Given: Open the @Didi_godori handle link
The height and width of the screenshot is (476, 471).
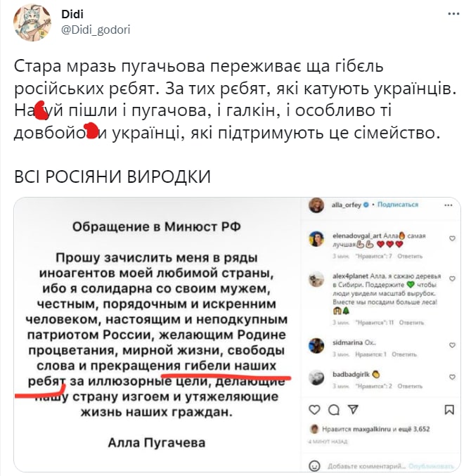Looking at the screenshot, I should 96,30.
